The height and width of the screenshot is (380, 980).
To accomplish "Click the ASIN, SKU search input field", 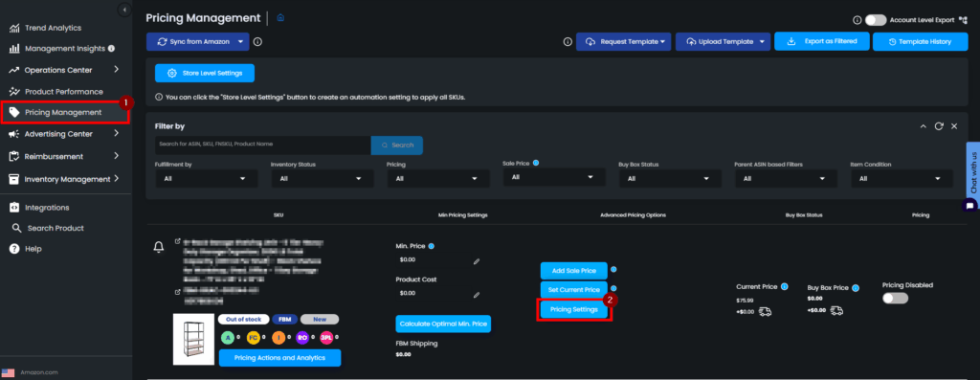I will coord(262,145).
